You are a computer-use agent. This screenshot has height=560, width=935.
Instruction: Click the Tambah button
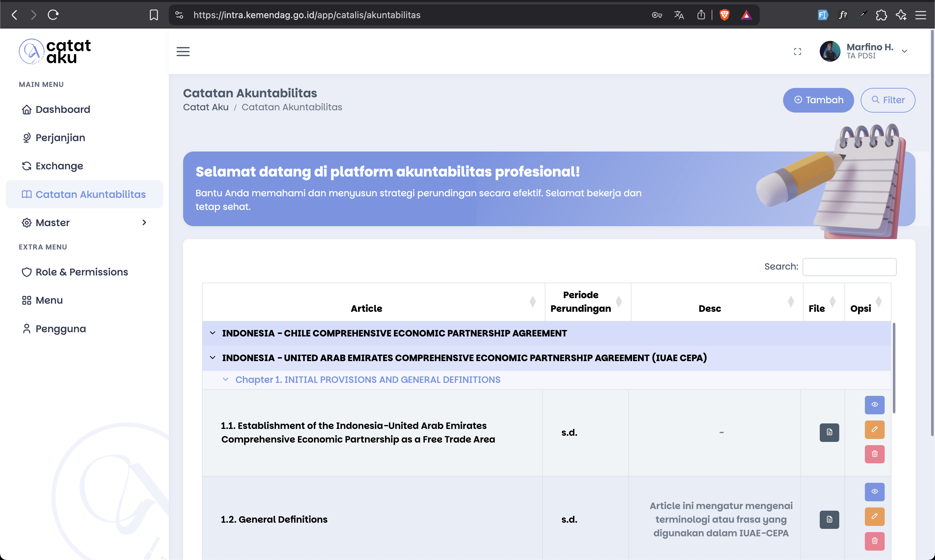pos(818,100)
